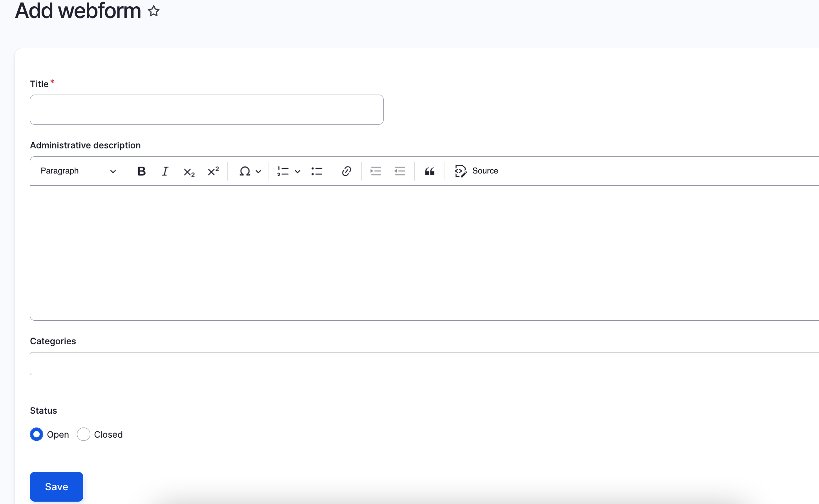Select the Open status radio button

37,434
